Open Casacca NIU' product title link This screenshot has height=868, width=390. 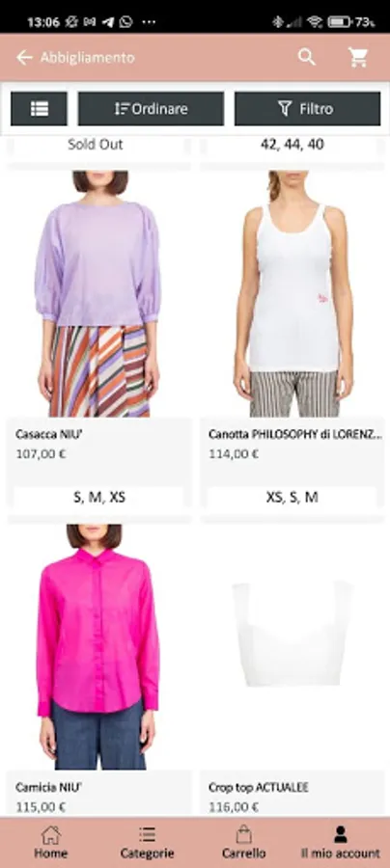coord(49,435)
